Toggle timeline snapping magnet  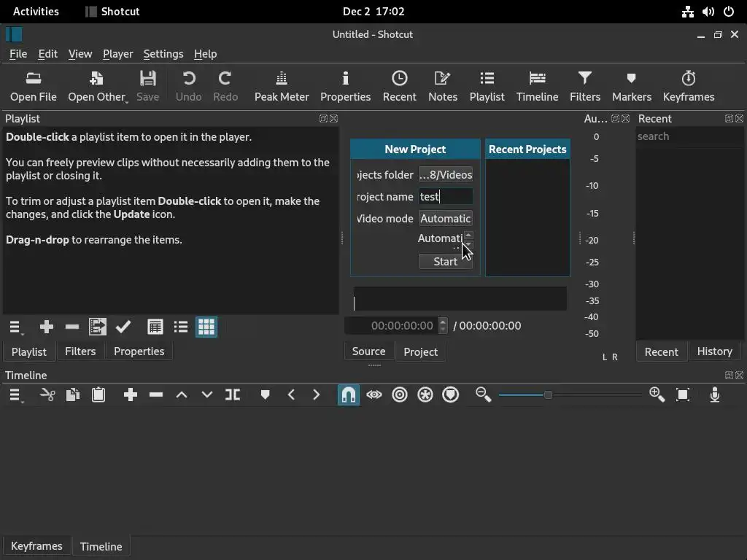coord(348,394)
